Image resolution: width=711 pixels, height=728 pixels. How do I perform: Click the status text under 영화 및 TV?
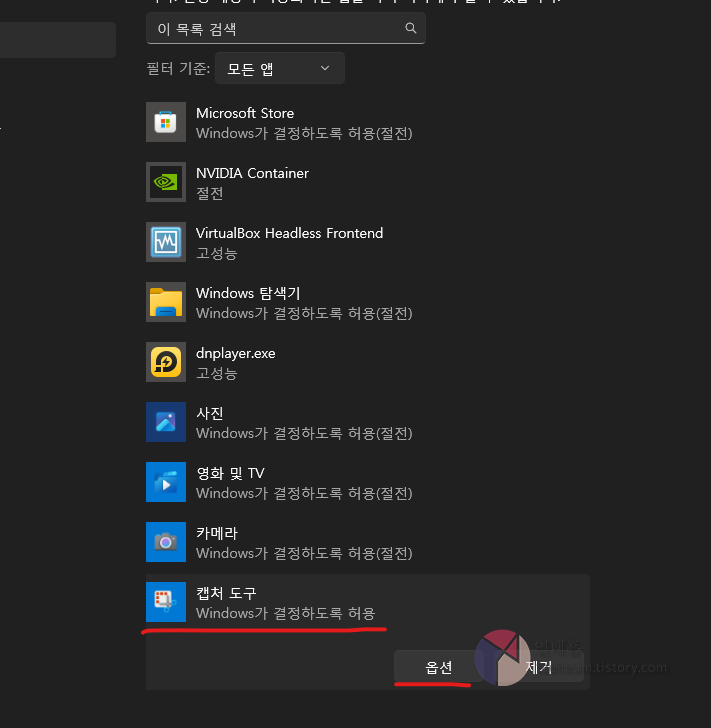click(304, 493)
